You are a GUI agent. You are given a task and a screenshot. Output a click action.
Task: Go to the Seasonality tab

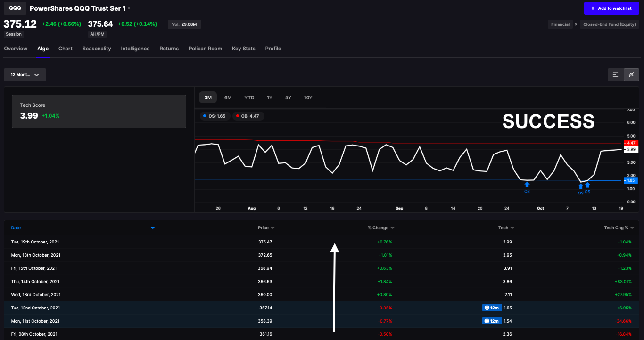97,49
